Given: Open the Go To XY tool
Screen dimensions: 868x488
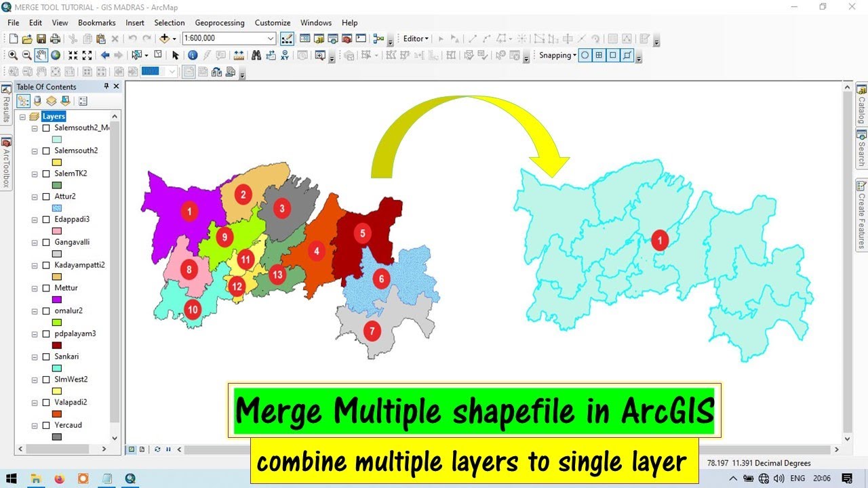Looking at the screenshot, I should tap(285, 55).
